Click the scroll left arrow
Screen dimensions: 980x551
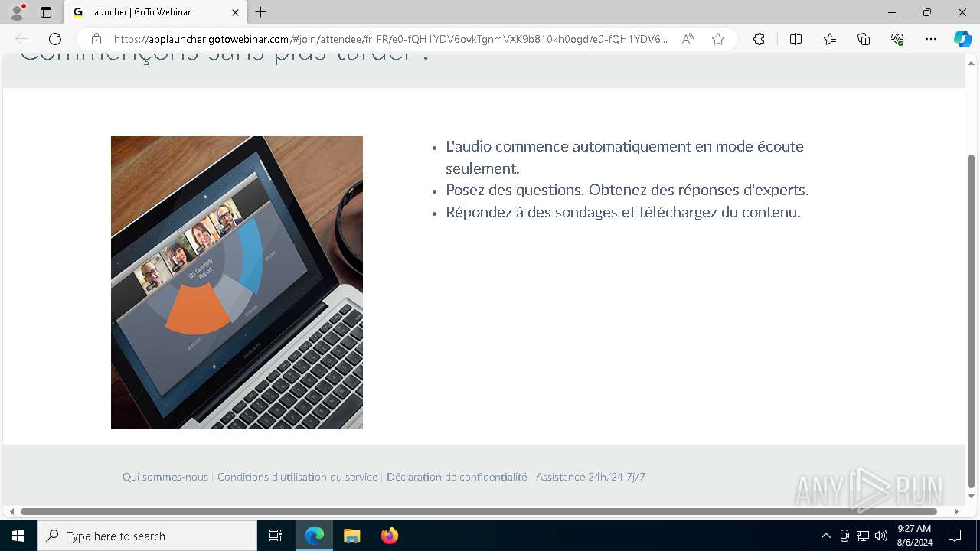coord(11,511)
